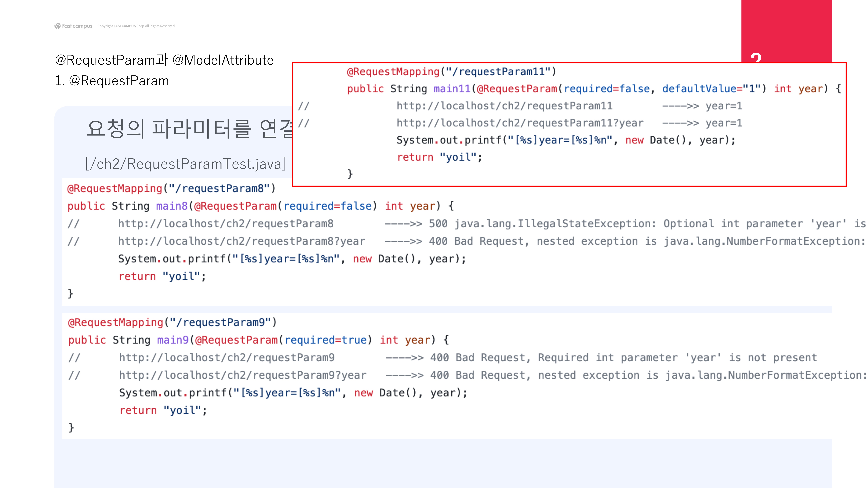Click the localhost/ch2/requestParam11 URL without query
The height and width of the screenshot is (488, 868).
pos(504,106)
